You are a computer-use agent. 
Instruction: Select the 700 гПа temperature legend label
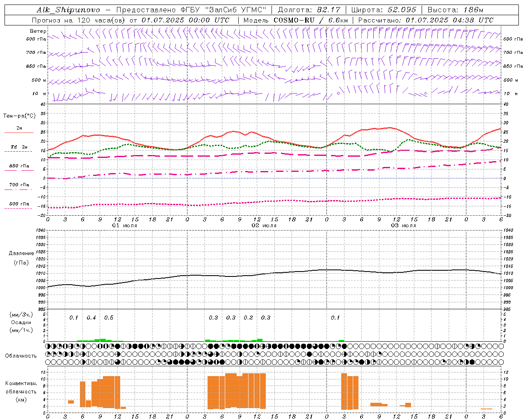pos(19,185)
